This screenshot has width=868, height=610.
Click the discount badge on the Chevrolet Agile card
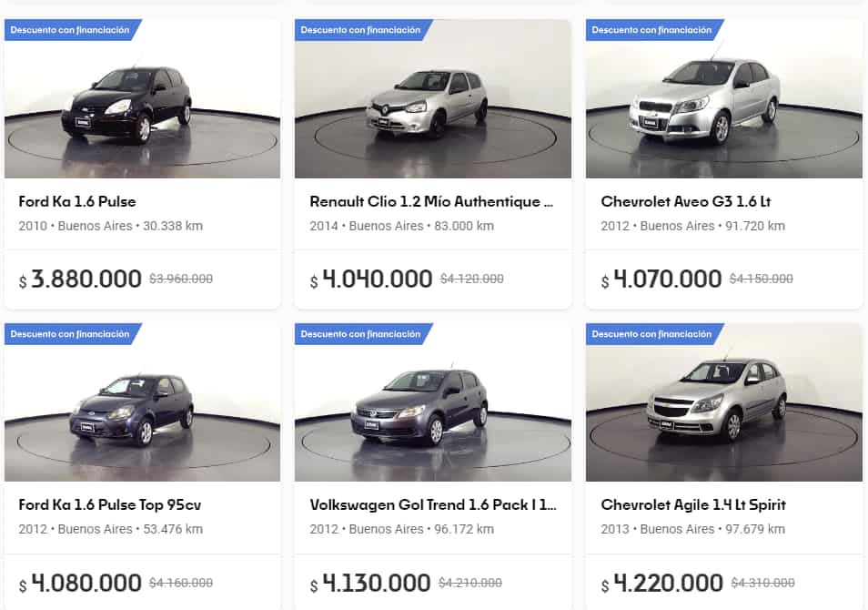coord(648,334)
